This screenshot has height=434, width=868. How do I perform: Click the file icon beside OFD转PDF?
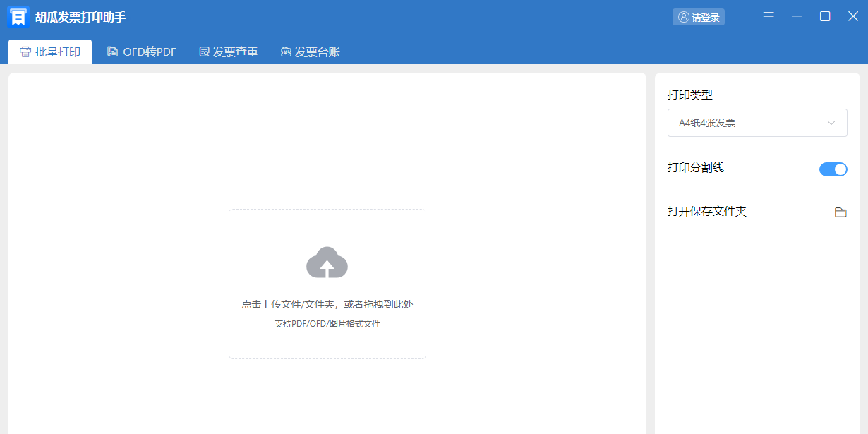pyautogui.click(x=112, y=52)
